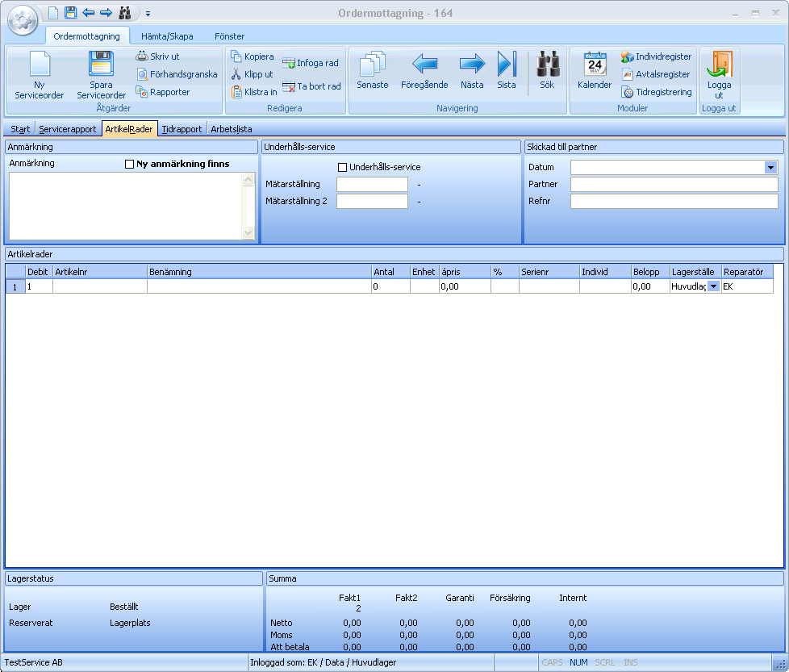Select the Ordermottagning ribbon tab
This screenshot has width=789, height=672.
tap(86, 36)
